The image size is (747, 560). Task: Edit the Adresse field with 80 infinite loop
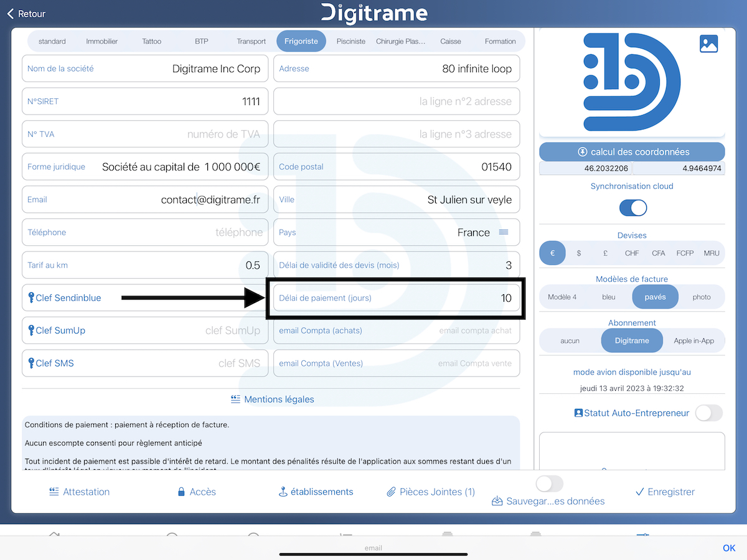point(397,68)
